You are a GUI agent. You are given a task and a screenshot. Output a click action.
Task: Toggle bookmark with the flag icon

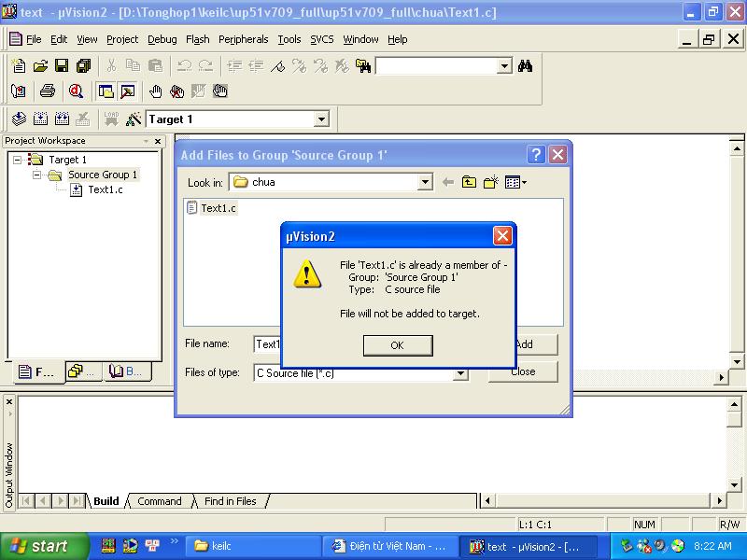coord(277,65)
